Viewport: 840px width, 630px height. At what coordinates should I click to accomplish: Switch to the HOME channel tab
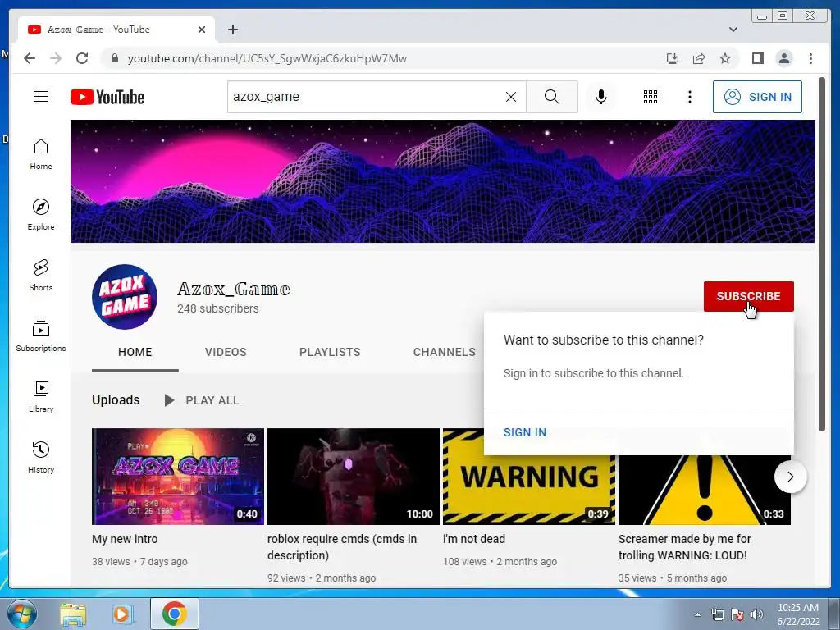135,352
